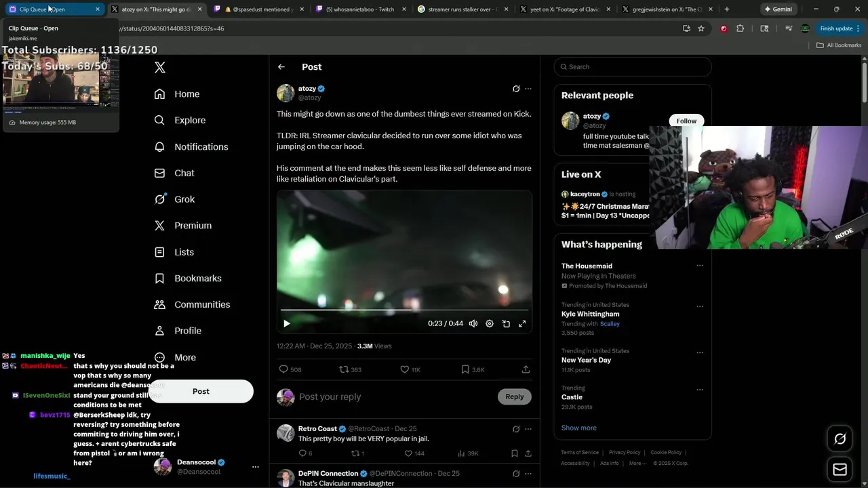This screenshot has height=488, width=868.
Task: Play the video in the post
Action: (x=287, y=324)
